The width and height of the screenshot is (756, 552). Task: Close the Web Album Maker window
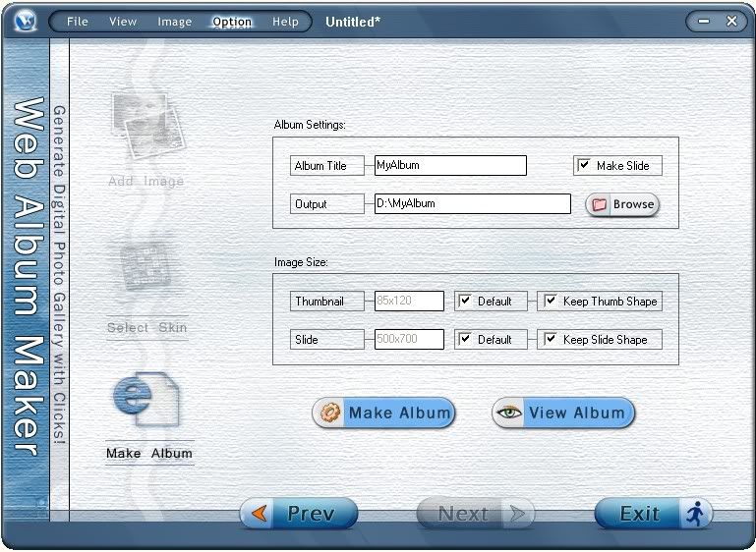pyautogui.click(x=731, y=22)
